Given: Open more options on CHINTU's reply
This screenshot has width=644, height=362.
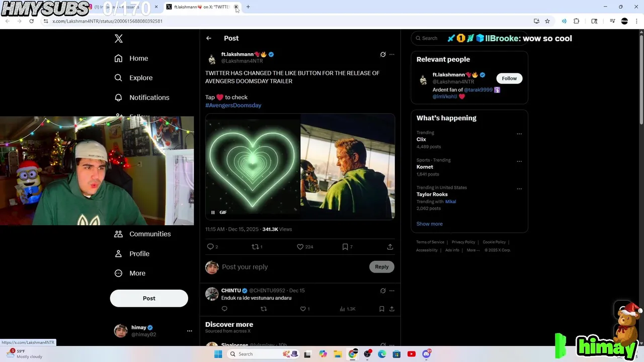Looking at the screenshot, I should coord(392,291).
